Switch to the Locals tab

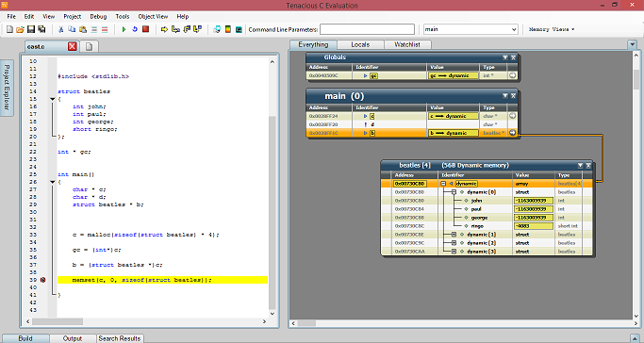click(360, 44)
